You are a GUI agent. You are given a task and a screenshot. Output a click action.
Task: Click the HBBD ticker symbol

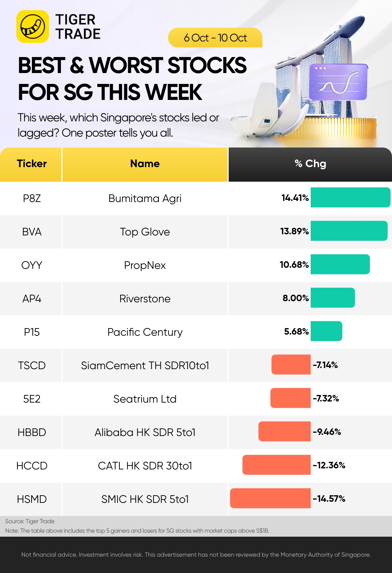(32, 432)
